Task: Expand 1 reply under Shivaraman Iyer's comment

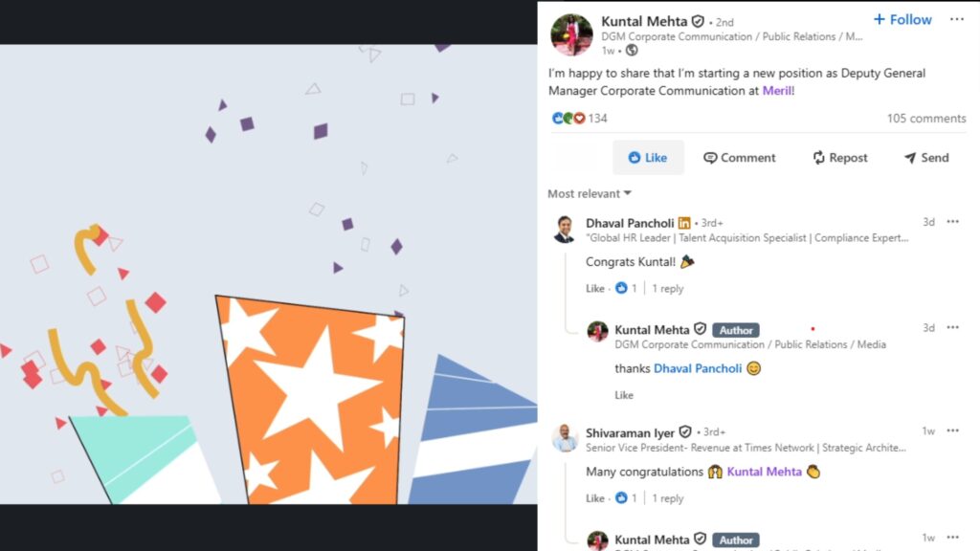Action: (x=667, y=498)
